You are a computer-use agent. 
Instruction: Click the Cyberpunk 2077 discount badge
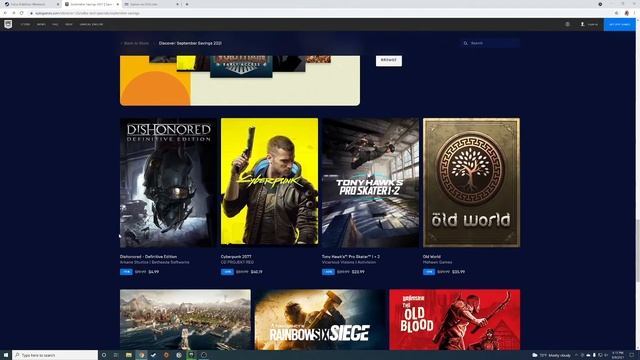227,271
